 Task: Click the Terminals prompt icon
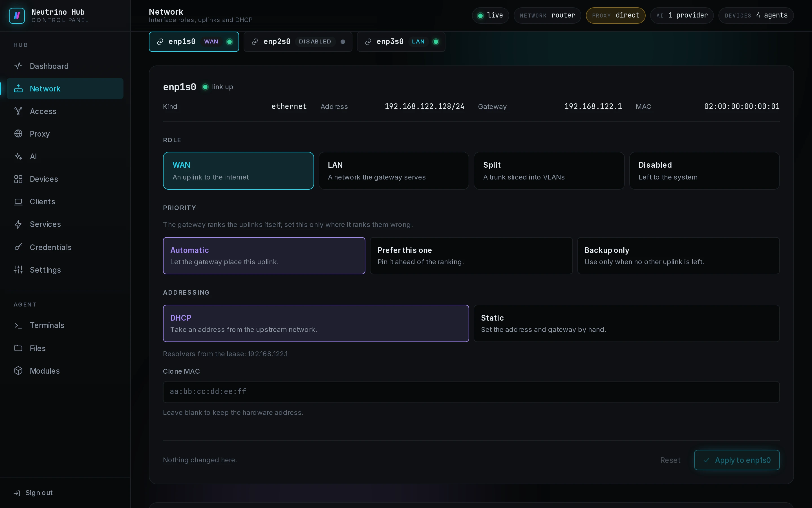click(x=18, y=325)
